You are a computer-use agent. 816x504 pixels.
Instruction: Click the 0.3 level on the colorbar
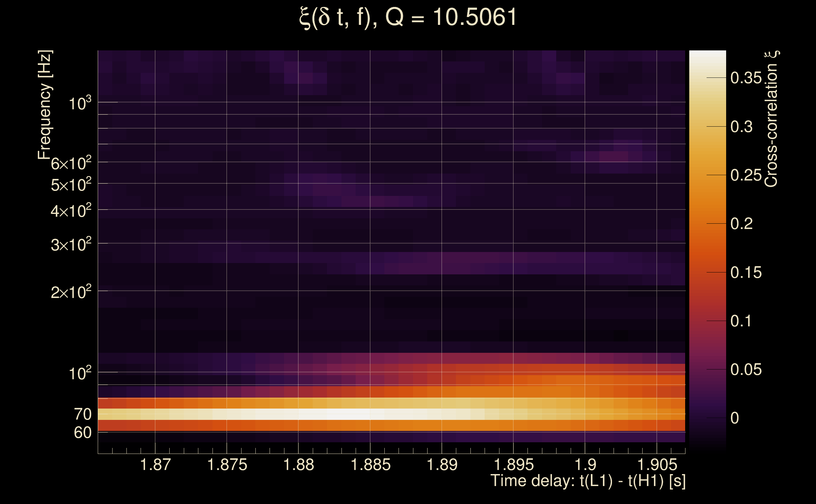click(x=741, y=127)
